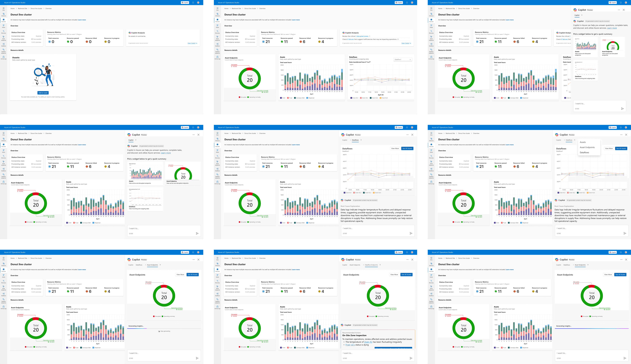Viewport: 631px width, 364px height.
Task: Close the Dataflow Endpoints tab with its X
Action: [363, 265]
